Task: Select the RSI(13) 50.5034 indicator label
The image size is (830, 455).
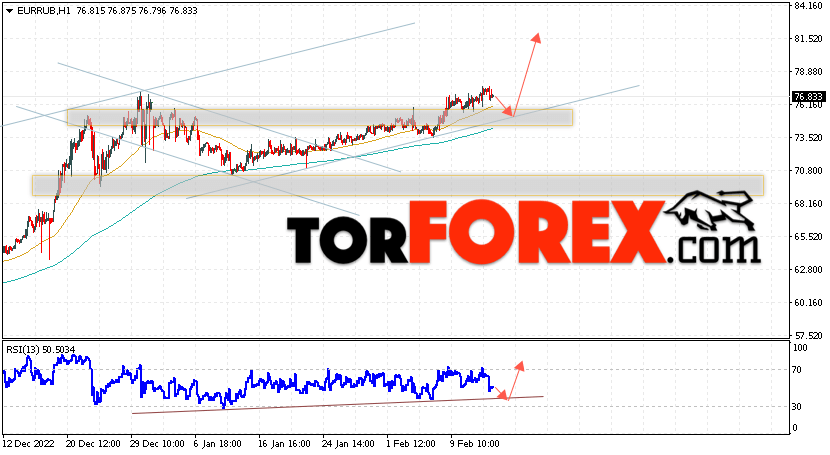Action: tap(41, 350)
